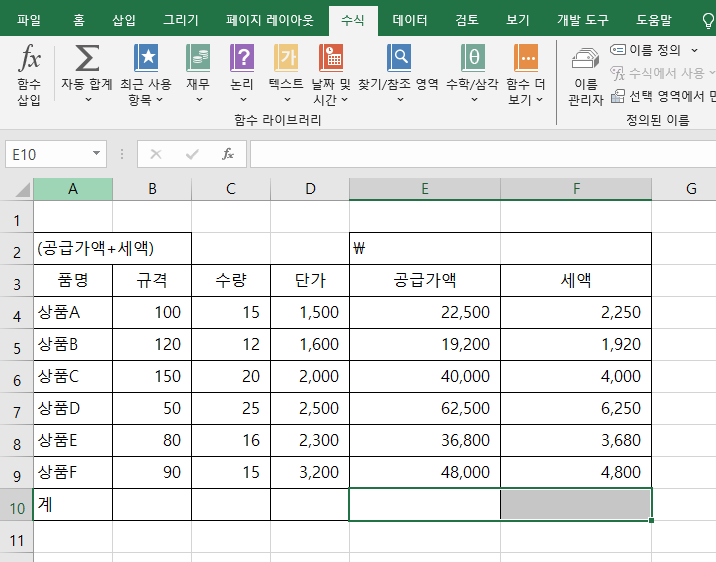Viewport: 716px width, 562px height.
Task: Expand the 텍스트 dropdown arrow
Action: point(287,100)
